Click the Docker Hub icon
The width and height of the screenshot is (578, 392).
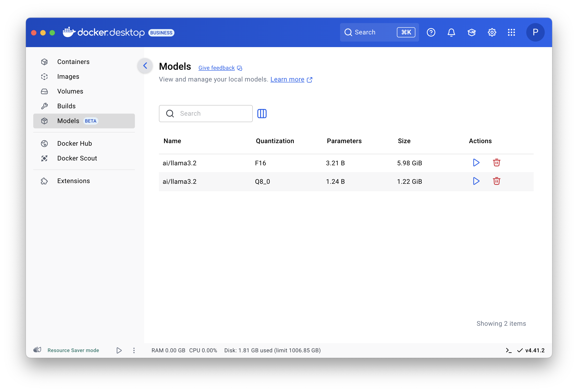pyautogui.click(x=44, y=143)
